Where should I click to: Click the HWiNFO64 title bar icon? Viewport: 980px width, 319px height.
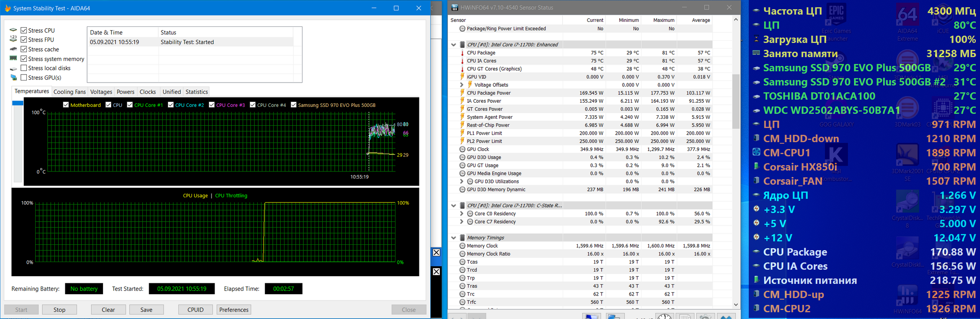tap(454, 8)
